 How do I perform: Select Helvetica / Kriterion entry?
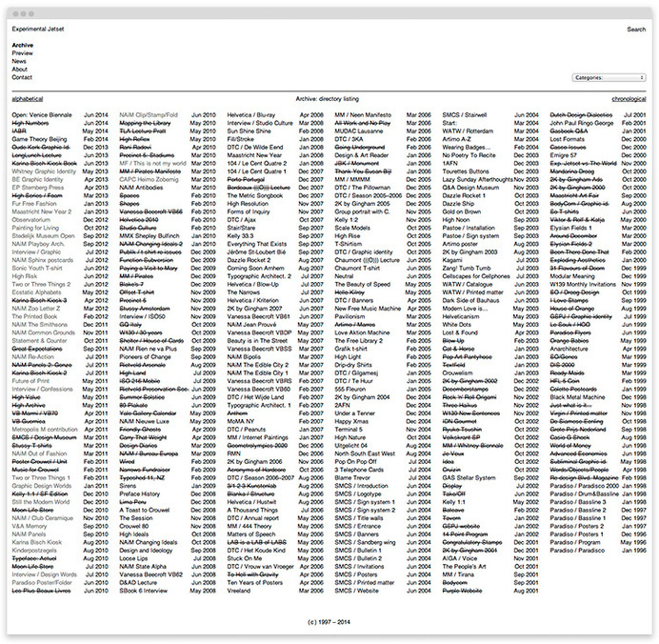[253, 300]
